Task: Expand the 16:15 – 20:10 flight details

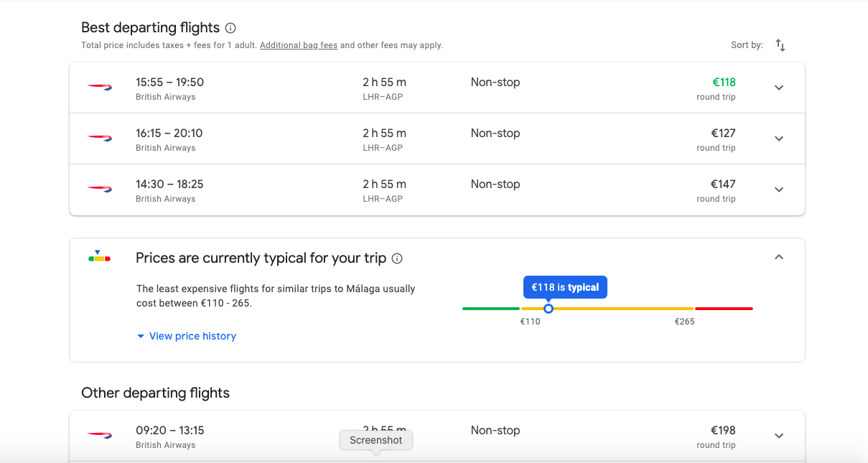Action: tap(779, 139)
